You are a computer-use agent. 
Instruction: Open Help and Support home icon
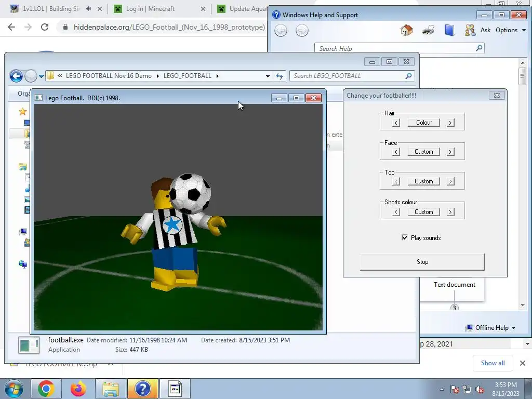coord(406,30)
